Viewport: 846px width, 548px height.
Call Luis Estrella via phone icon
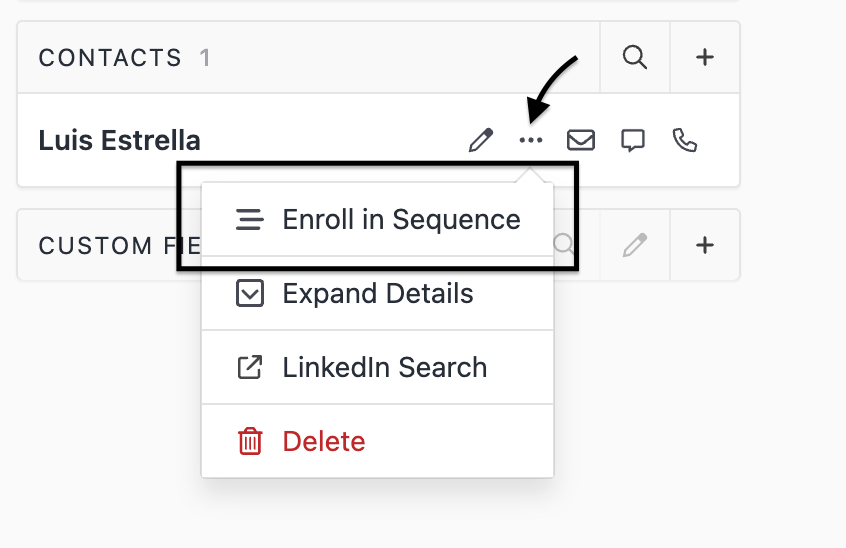click(684, 140)
